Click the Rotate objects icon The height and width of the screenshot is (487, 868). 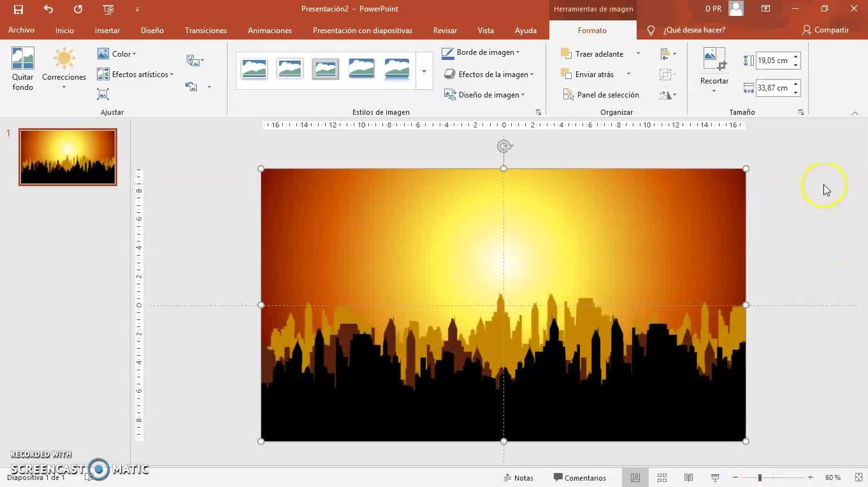point(668,95)
